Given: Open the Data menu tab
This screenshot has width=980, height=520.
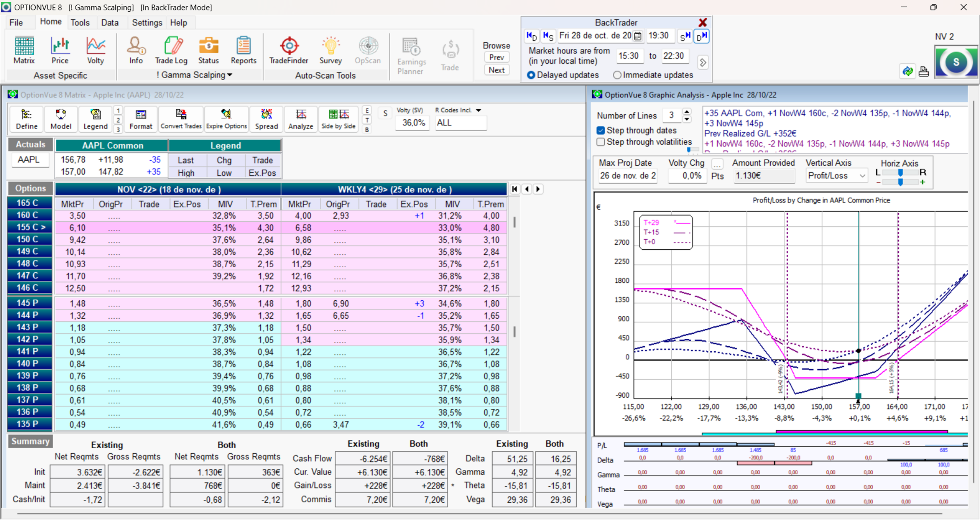Looking at the screenshot, I should (x=109, y=23).
